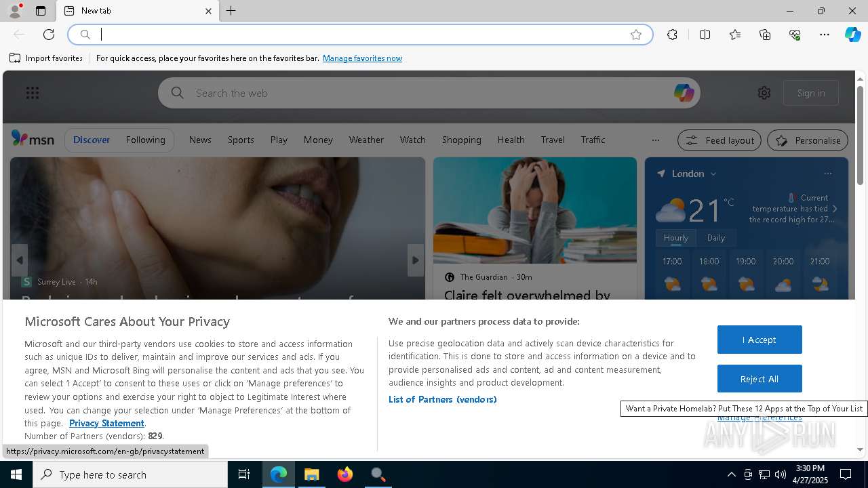Screen dimensions: 868x488
Task: Click I Accept cookies button
Action: (759, 340)
